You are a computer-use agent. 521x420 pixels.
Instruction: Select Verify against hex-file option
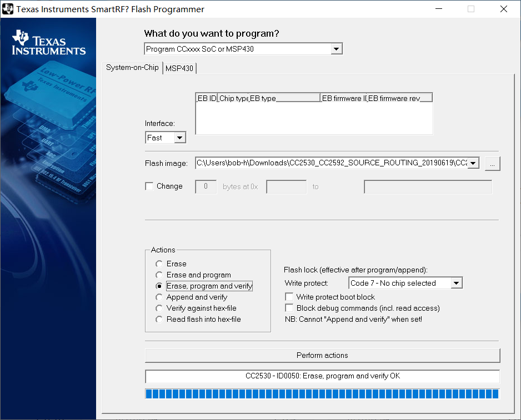point(159,308)
